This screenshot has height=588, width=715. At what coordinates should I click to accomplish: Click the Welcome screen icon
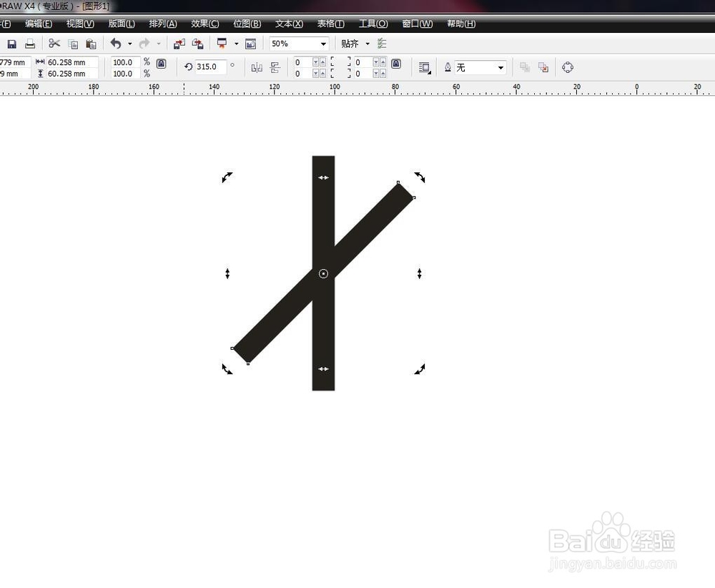point(251,44)
